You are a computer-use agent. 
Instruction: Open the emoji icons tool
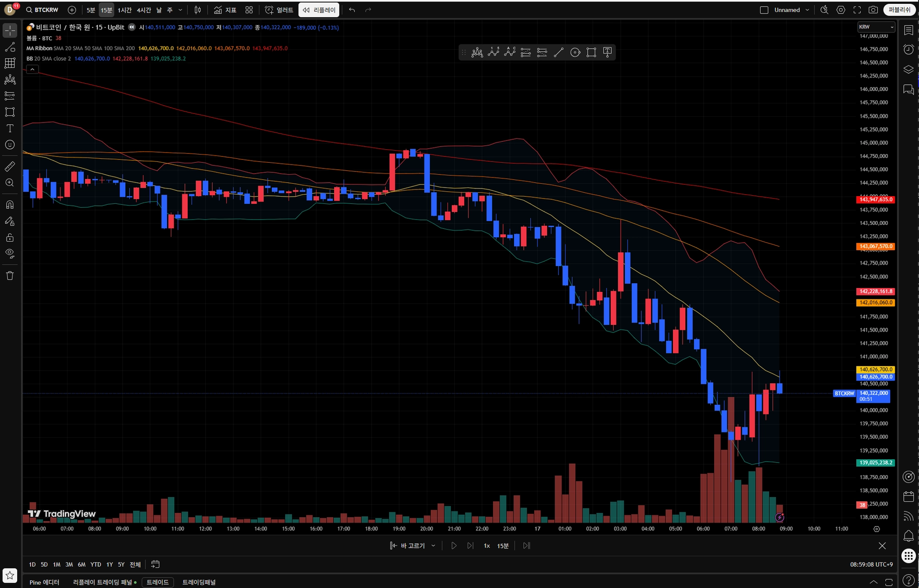10,144
